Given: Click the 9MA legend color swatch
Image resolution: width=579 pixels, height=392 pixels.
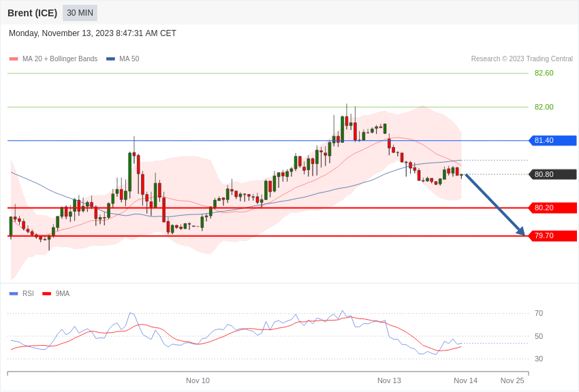Looking at the screenshot, I should coord(47,294).
